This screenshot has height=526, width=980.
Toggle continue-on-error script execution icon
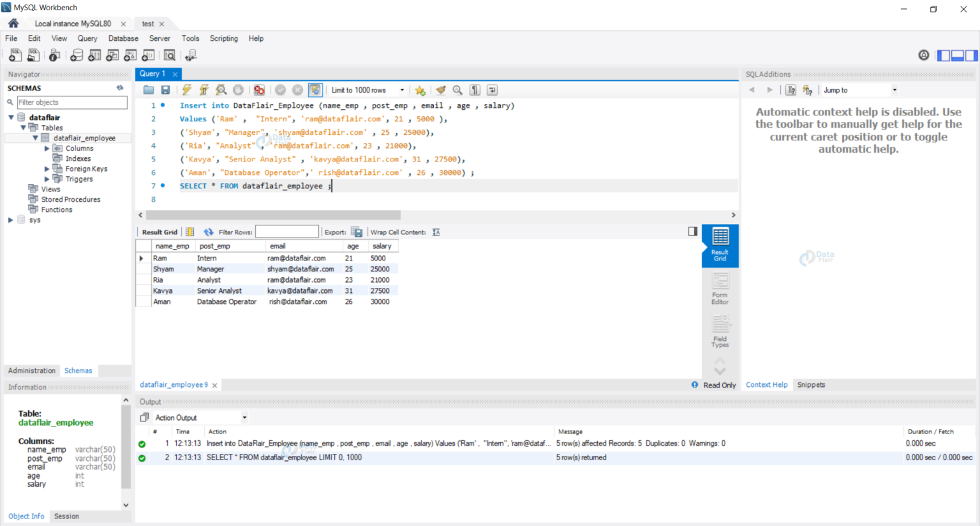click(259, 90)
